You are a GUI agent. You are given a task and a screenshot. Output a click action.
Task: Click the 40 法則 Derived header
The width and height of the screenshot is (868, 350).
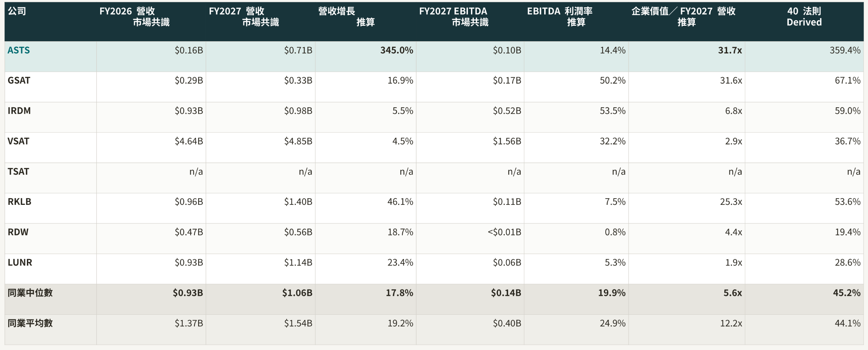pyautogui.click(x=804, y=17)
